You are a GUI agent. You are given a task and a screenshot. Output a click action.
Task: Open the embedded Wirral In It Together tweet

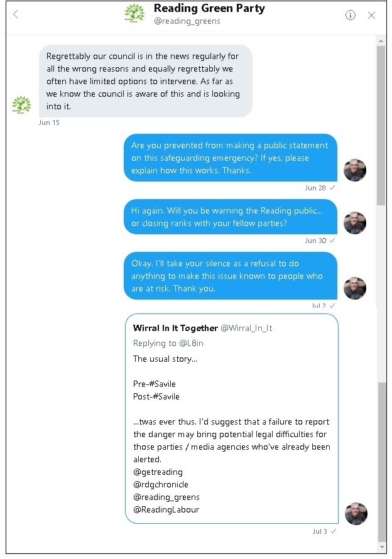[x=232, y=421]
